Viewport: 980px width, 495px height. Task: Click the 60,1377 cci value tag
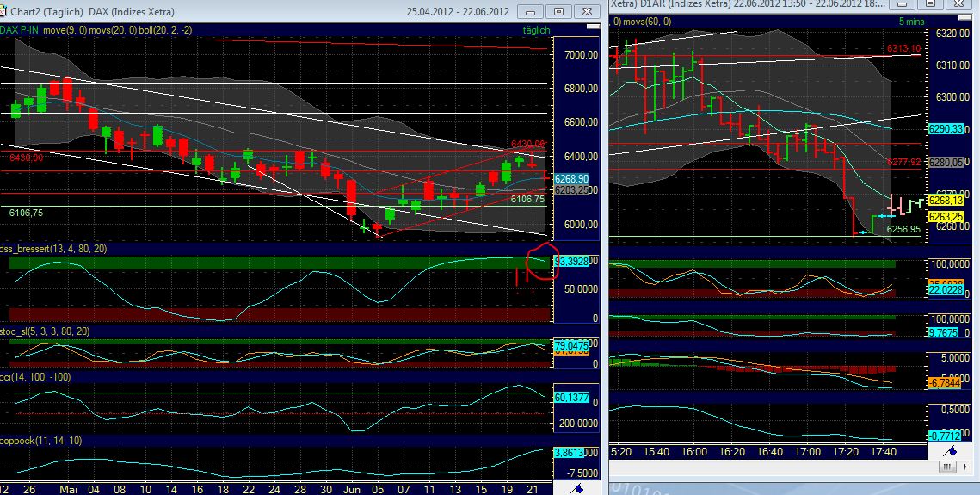click(571, 397)
